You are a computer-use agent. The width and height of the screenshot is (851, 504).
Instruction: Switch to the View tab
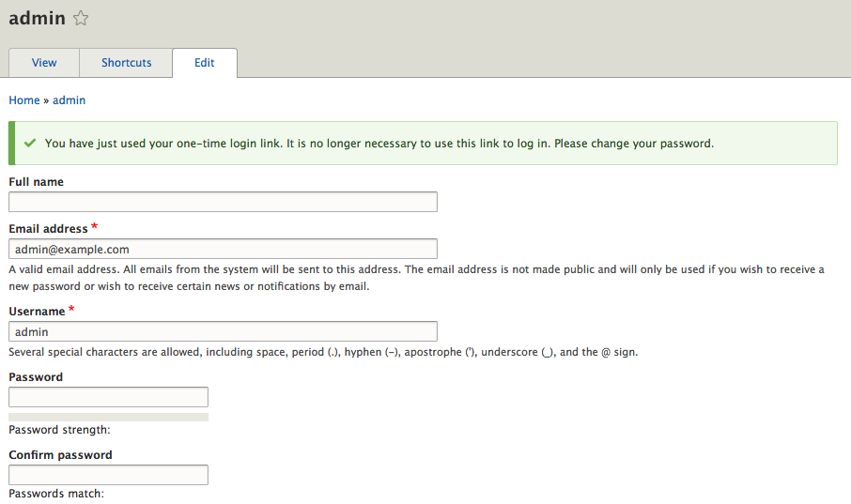coord(44,63)
